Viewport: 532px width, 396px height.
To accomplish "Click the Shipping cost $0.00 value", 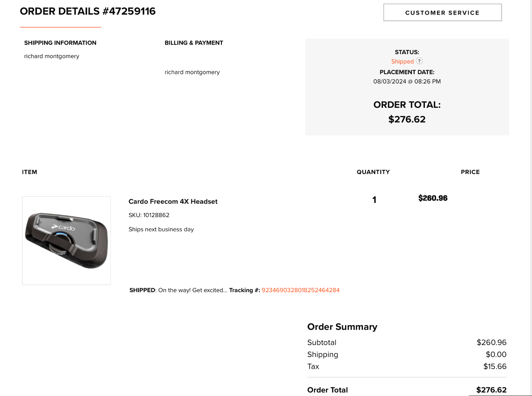I will [x=496, y=354].
